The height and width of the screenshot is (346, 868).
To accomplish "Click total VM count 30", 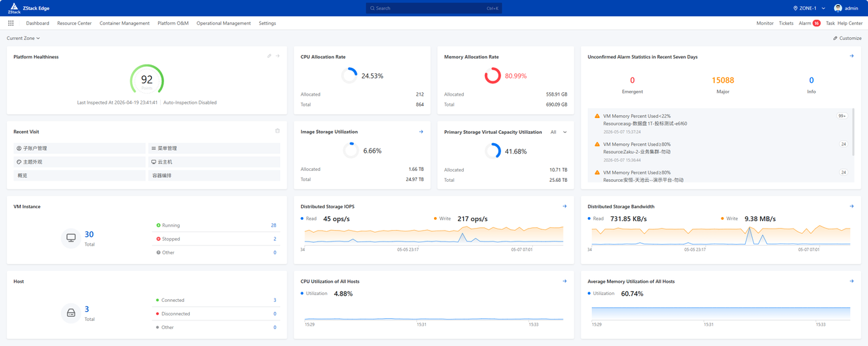I will (89, 235).
